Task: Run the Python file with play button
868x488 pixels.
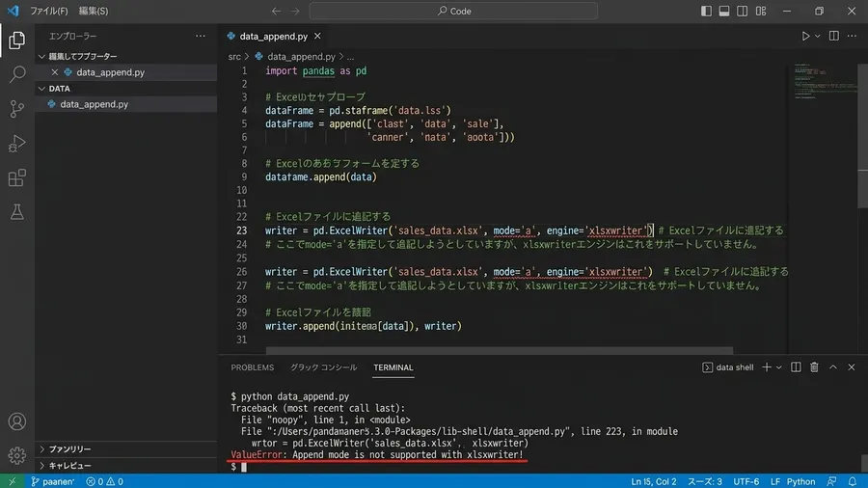Action: coord(805,36)
